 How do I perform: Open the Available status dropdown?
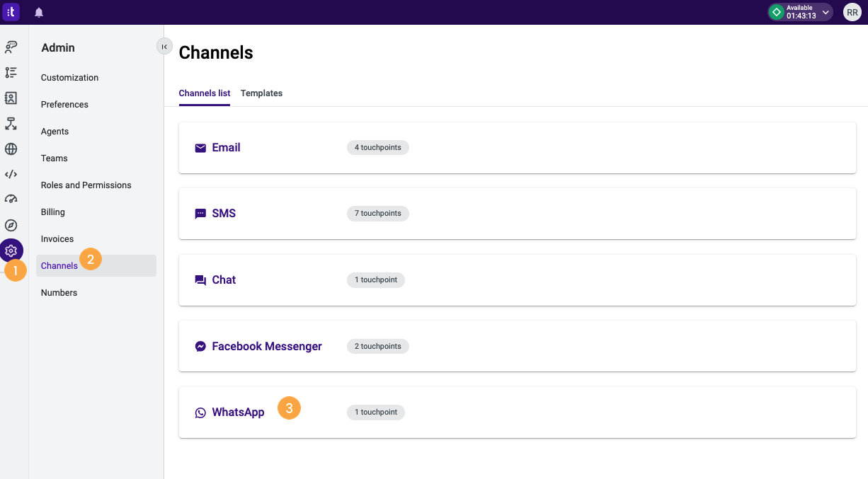click(x=801, y=12)
